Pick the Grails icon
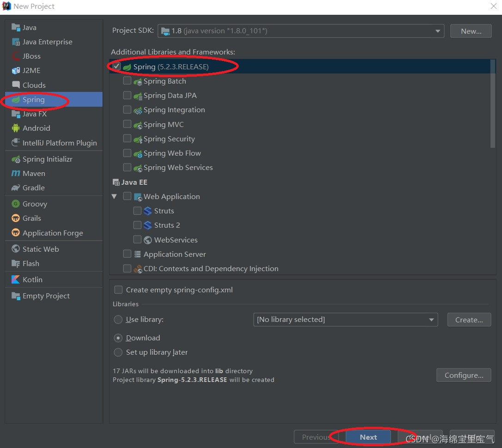Image resolution: width=502 pixels, height=448 pixels. [16, 218]
